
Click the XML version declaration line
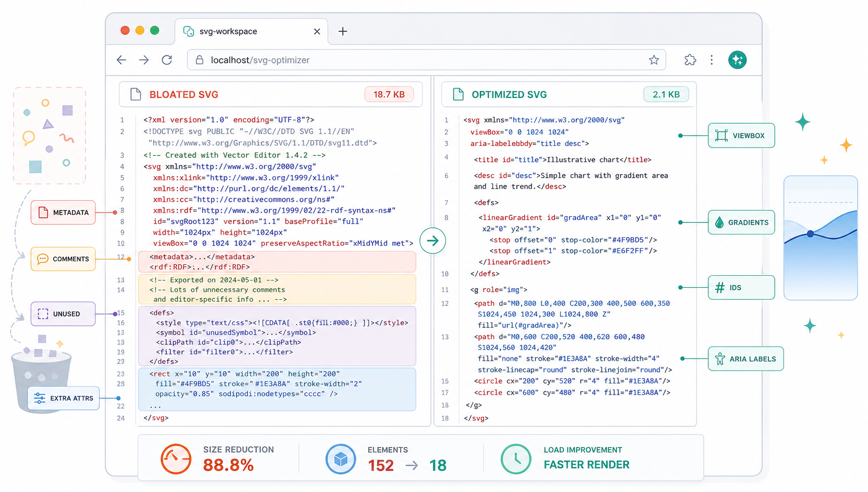[229, 120]
